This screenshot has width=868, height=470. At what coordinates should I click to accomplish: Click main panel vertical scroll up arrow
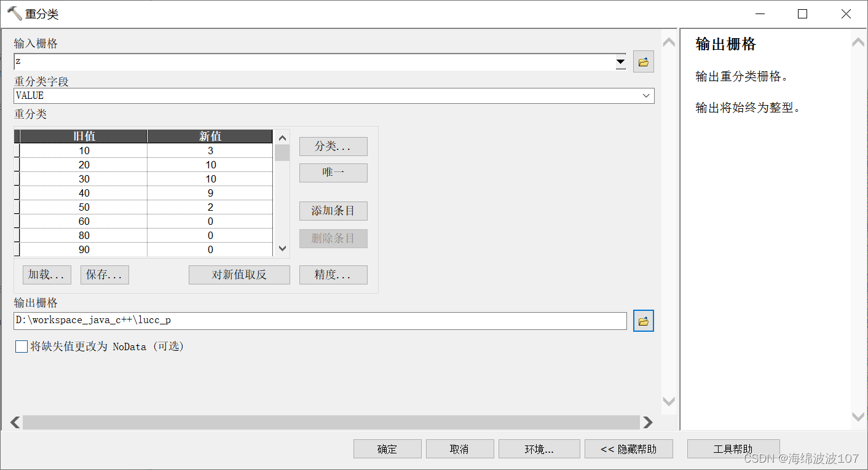point(669,42)
